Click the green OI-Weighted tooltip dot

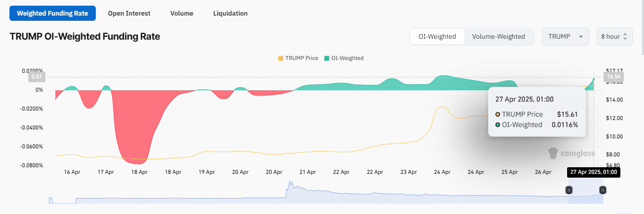tap(498, 125)
